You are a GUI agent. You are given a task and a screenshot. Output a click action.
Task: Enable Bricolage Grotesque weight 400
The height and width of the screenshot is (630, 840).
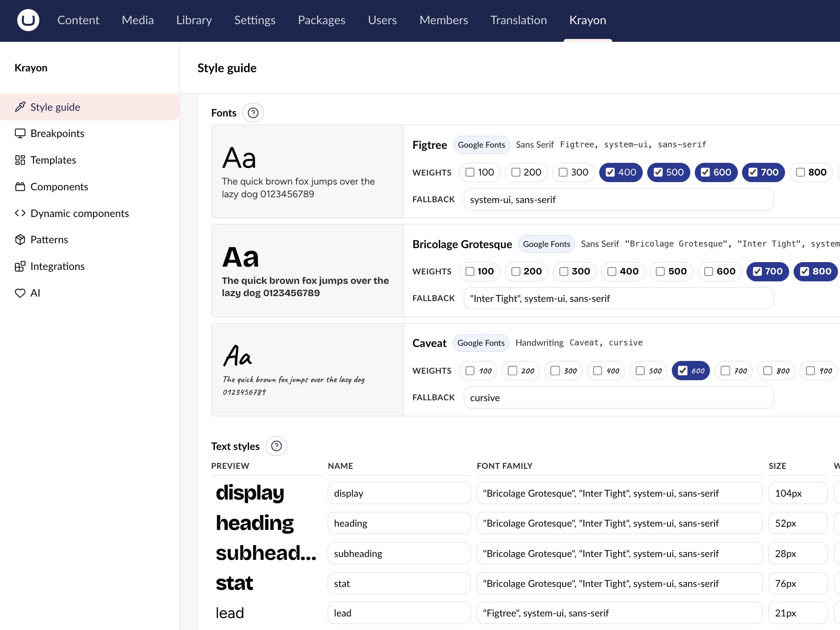[623, 272]
